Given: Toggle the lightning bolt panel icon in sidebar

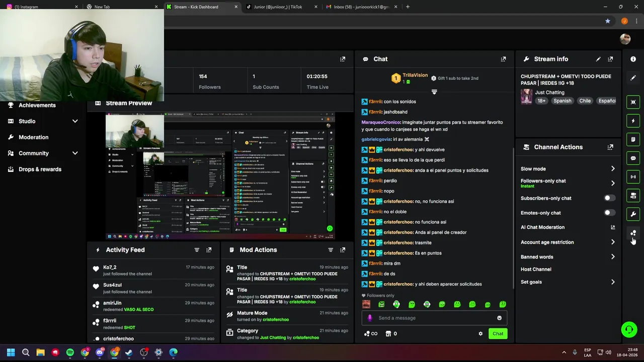Looking at the screenshot, I should pyautogui.click(x=633, y=121).
